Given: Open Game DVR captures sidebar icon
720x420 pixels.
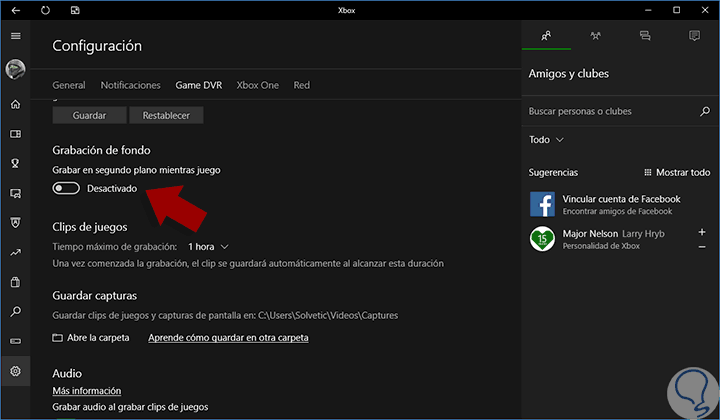Looking at the screenshot, I should (x=16, y=193).
